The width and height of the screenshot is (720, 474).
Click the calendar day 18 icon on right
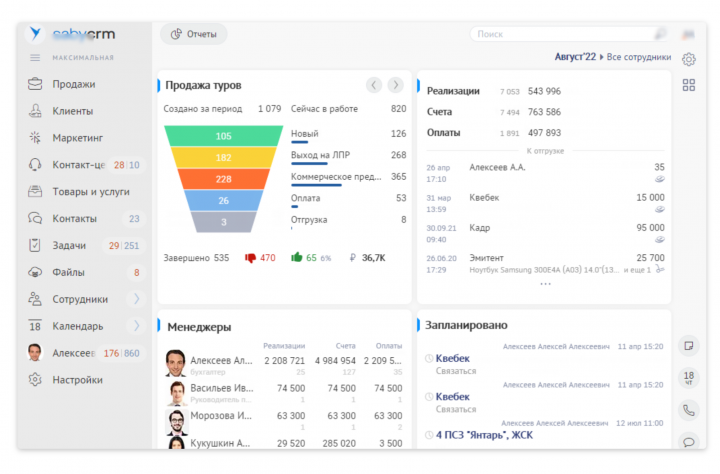(688, 377)
